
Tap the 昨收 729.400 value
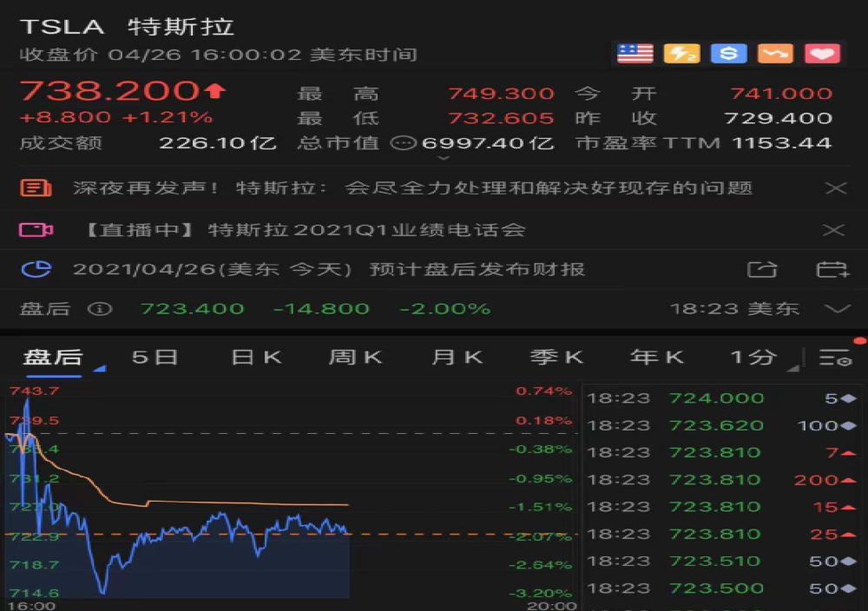778,118
